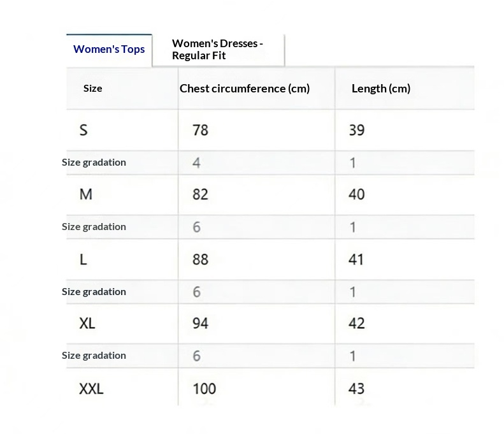Select the L size row label

coord(83,259)
